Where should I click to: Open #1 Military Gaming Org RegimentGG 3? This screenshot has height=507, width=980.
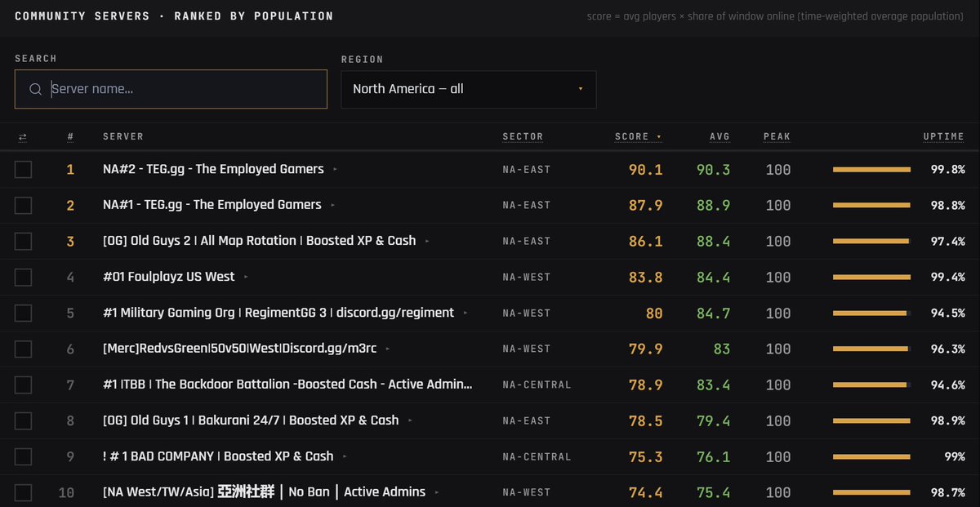pos(278,313)
